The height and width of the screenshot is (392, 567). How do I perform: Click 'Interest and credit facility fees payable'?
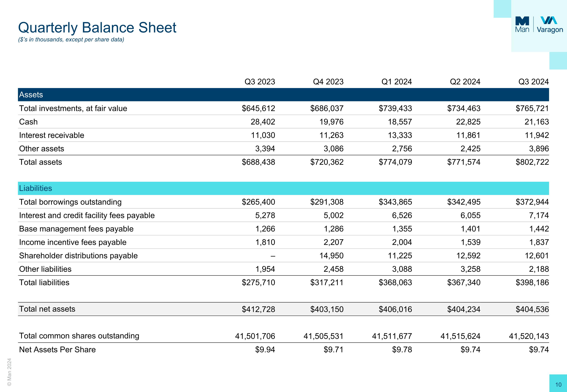click(x=87, y=215)
